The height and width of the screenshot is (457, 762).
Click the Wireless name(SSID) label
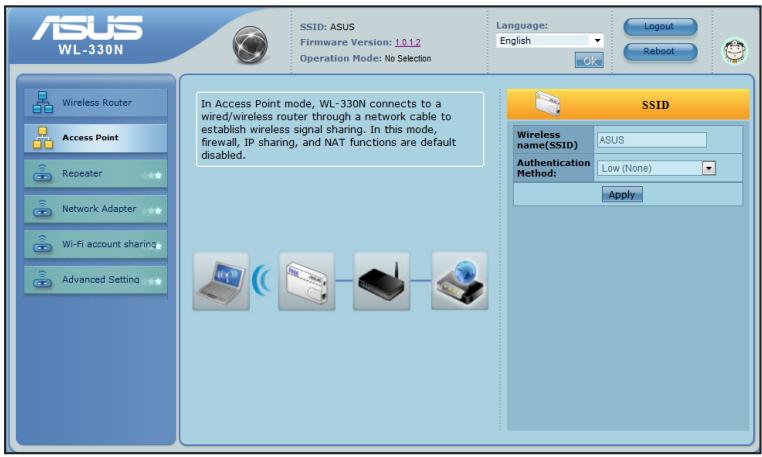(547, 140)
